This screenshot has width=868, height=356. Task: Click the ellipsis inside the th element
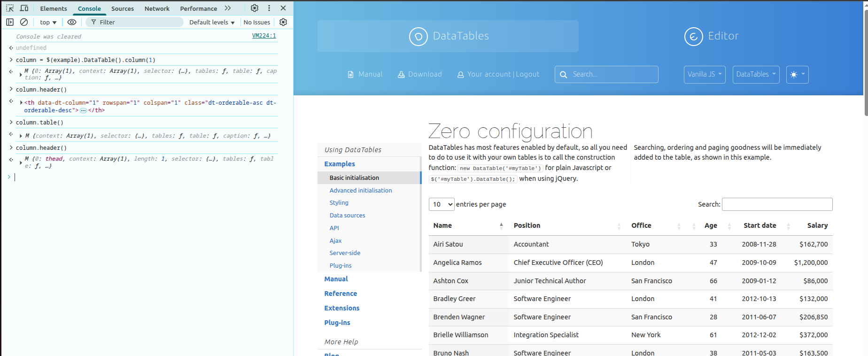(83, 111)
